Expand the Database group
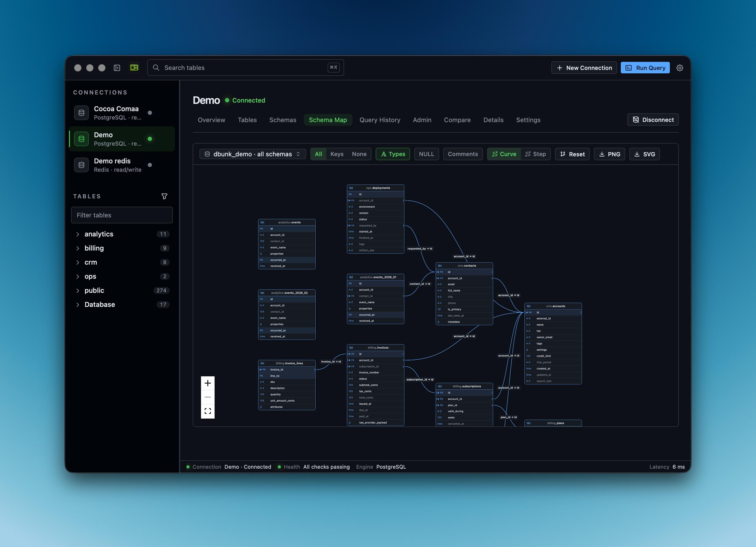 [x=78, y=305]
